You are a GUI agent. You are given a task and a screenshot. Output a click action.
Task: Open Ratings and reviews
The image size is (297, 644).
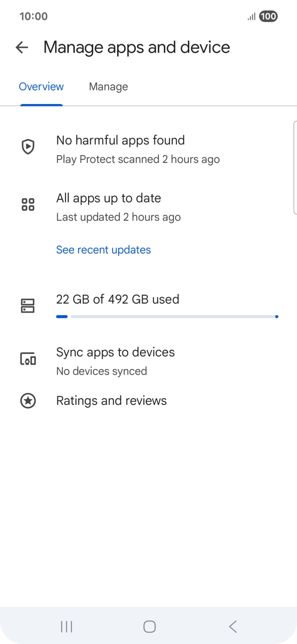click(112, 401)
